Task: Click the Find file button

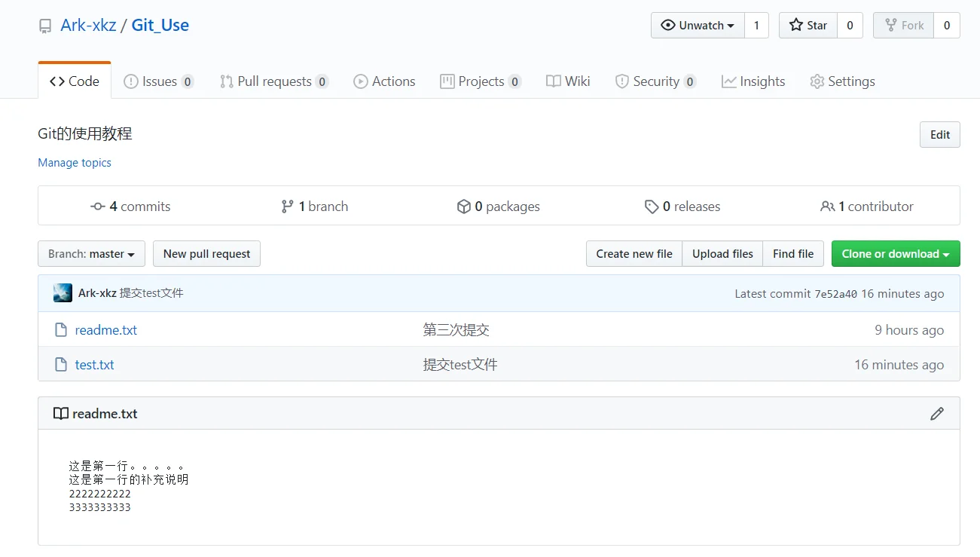Action: pyautogui.click(x=793, y=254)
